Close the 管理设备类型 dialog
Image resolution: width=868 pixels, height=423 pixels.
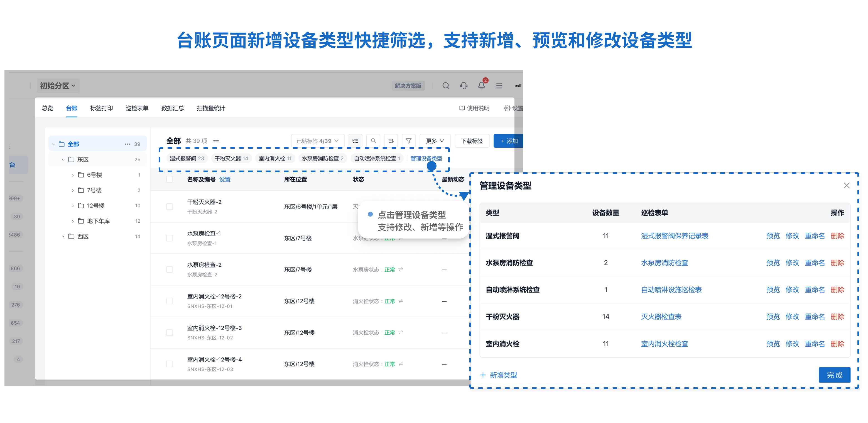(x=847, y=186)
